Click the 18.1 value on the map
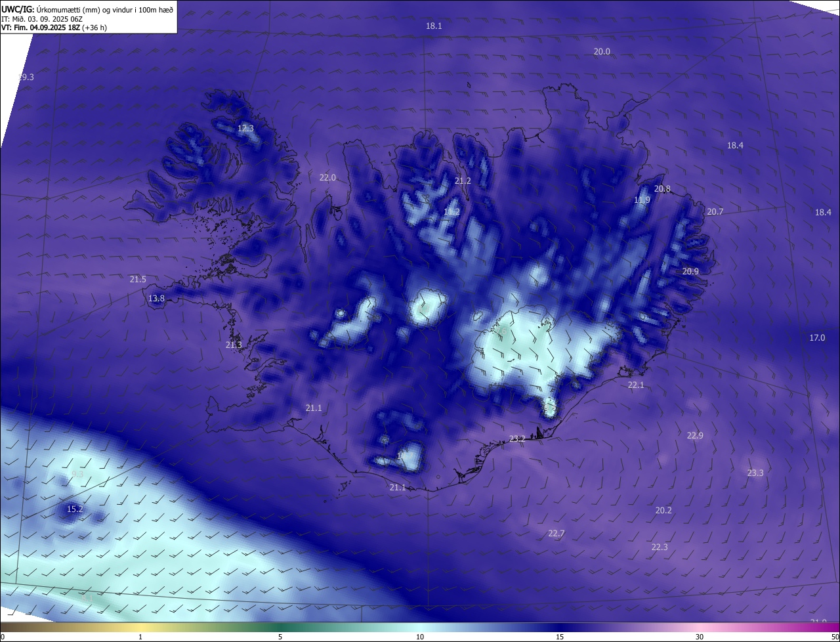 click(434, 26)
